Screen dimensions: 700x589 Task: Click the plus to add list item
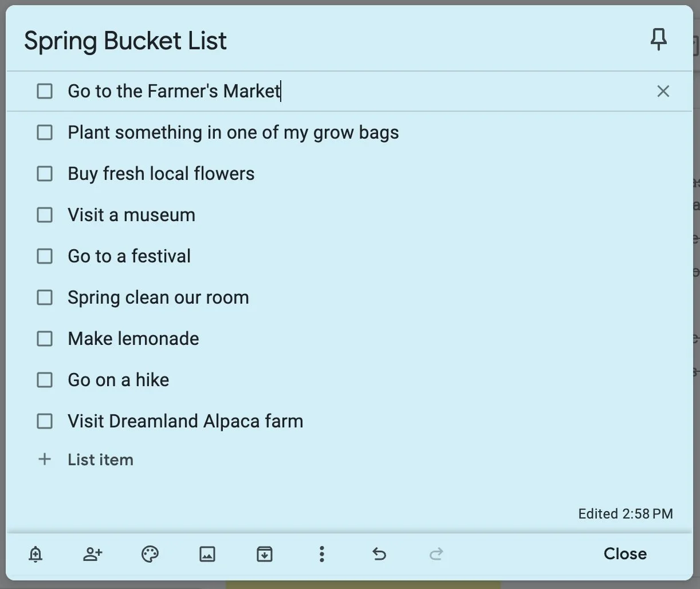45,460
